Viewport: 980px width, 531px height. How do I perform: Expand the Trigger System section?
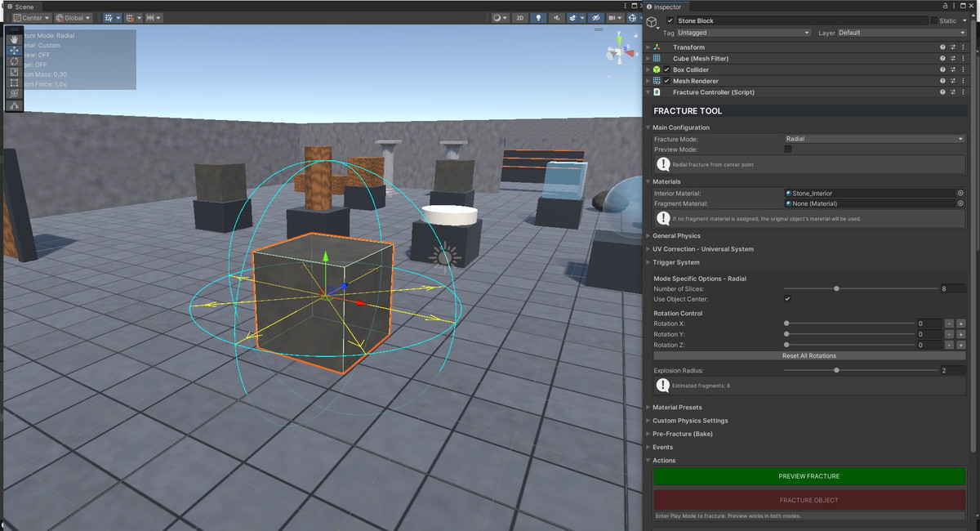648,262
